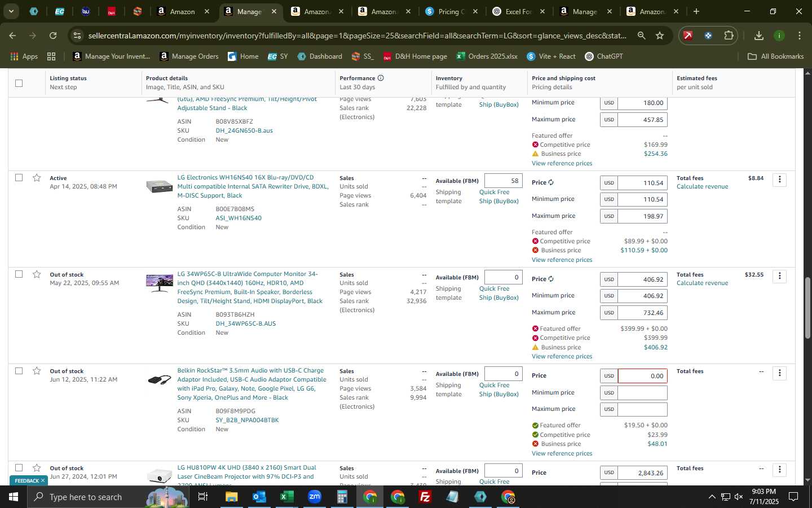Open Orders 2025.xlsx bookmark
This screenshot has height=508, width=812.
(487, 56)
